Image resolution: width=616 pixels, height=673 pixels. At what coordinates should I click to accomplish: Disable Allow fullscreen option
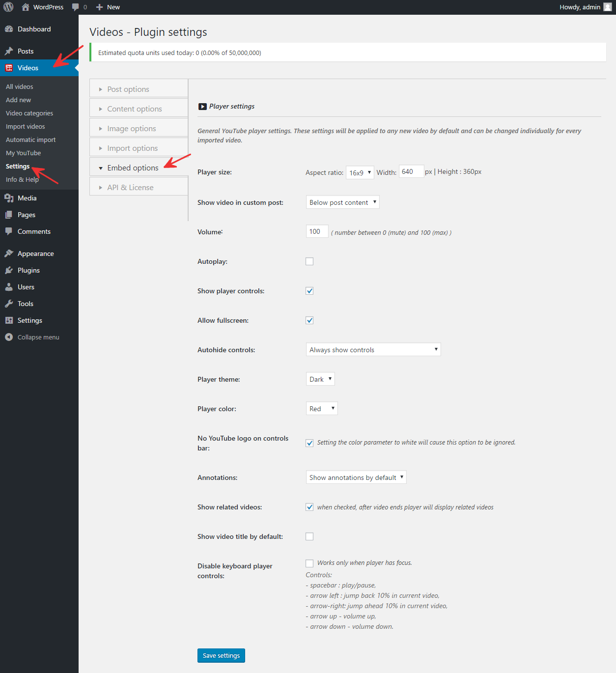(309, 320)
